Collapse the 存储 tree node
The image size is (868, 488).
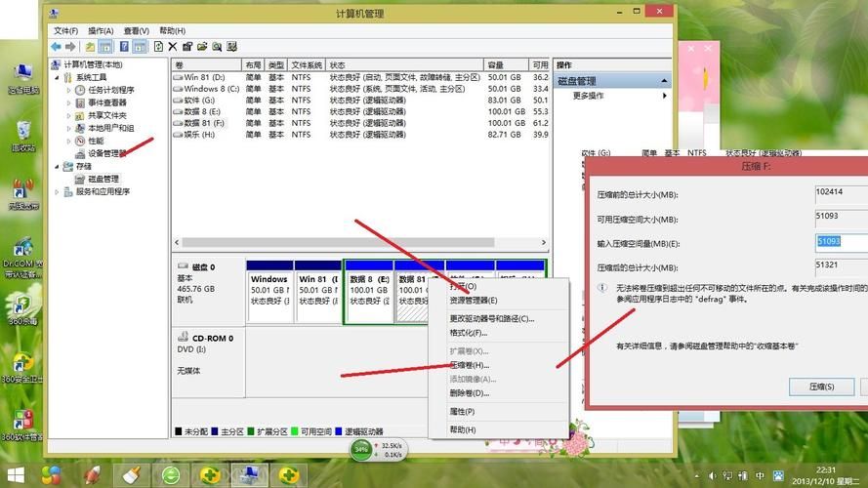coord(57,167)
